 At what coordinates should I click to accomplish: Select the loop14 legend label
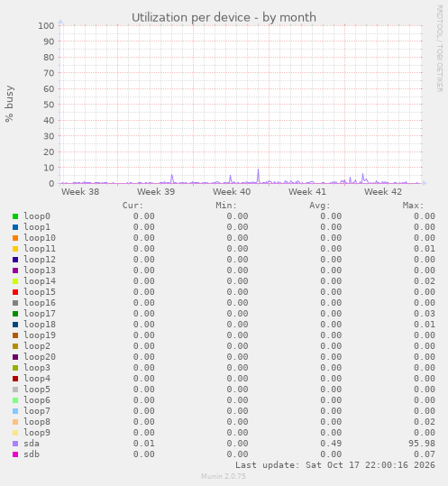pos(40,281)
